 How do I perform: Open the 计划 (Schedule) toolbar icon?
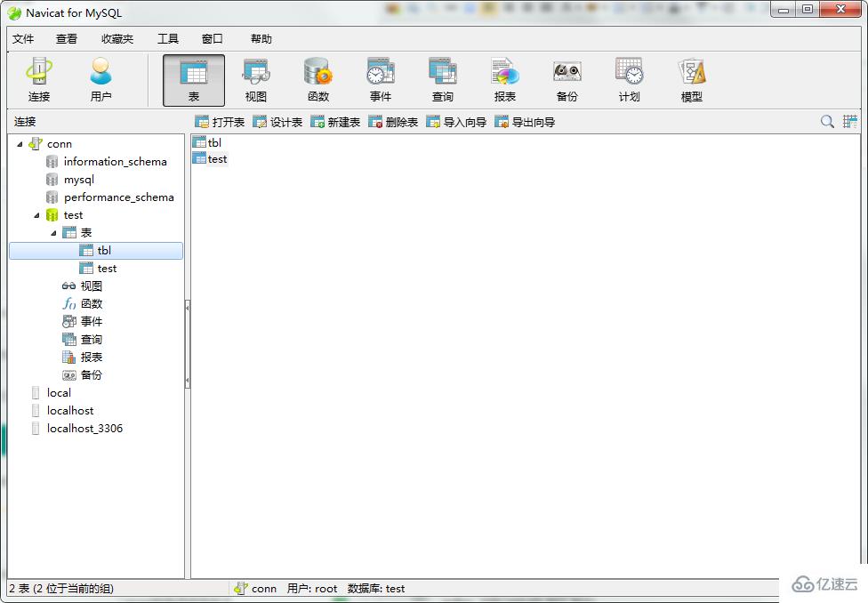pyautogui.click(x=628, y=78)
